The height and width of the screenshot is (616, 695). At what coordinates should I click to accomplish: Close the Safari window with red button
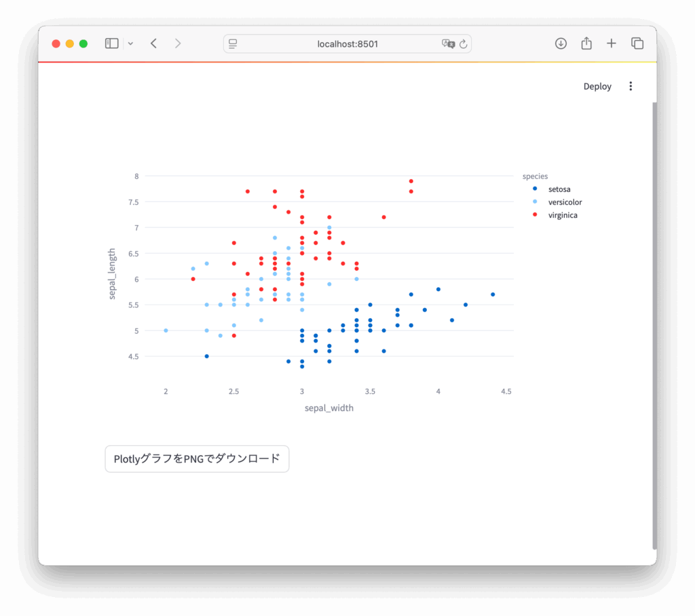point(56,43)
